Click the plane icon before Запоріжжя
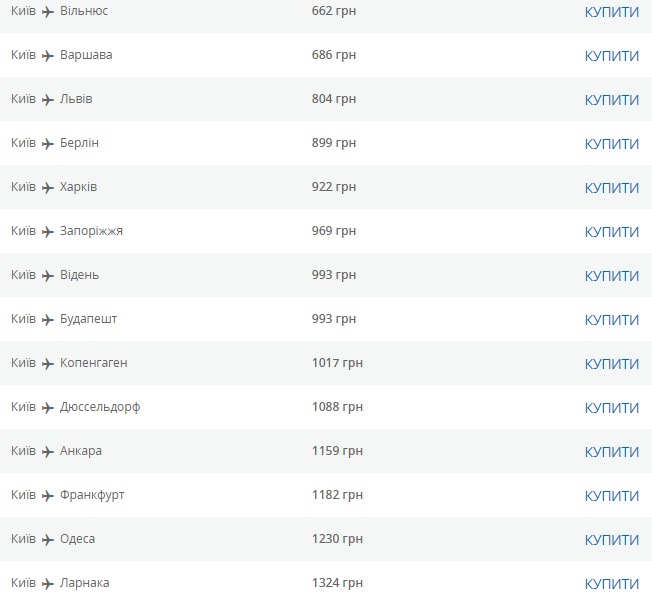The width and height of the screenshot is (652, 600). (48, 231)
